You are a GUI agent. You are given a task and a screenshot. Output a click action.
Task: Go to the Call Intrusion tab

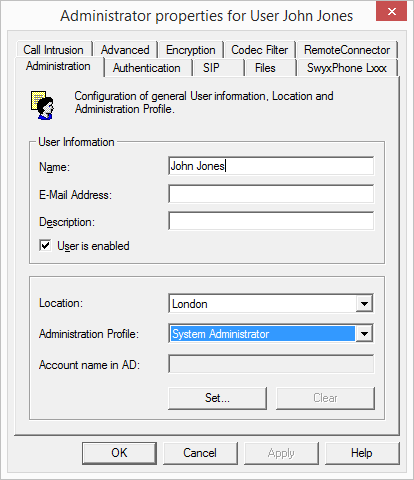pyautogui.click(x=54, y=50)
